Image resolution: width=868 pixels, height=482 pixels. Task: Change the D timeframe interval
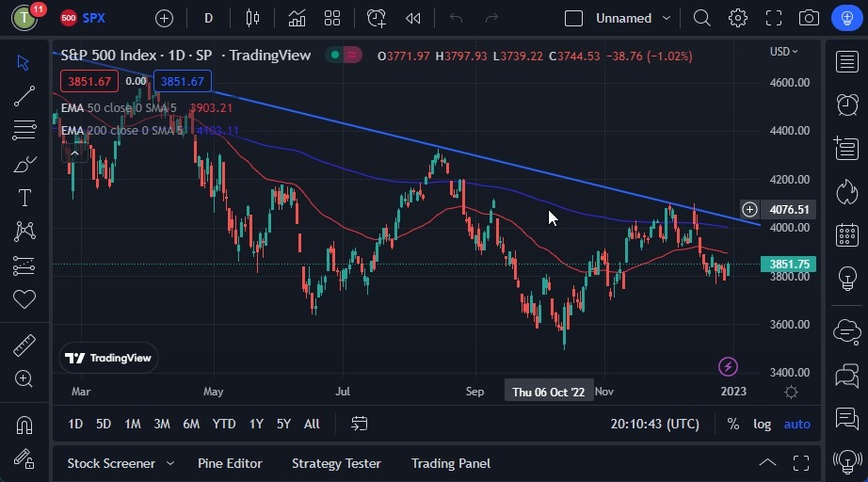pos(209,18)
